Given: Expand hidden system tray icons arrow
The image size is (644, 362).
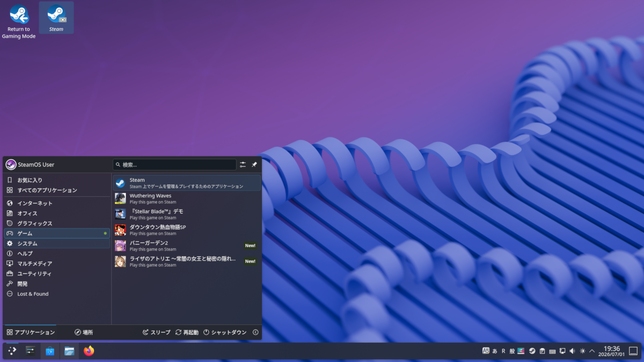Looking at the screenshot, I should [x=592, y=351].
